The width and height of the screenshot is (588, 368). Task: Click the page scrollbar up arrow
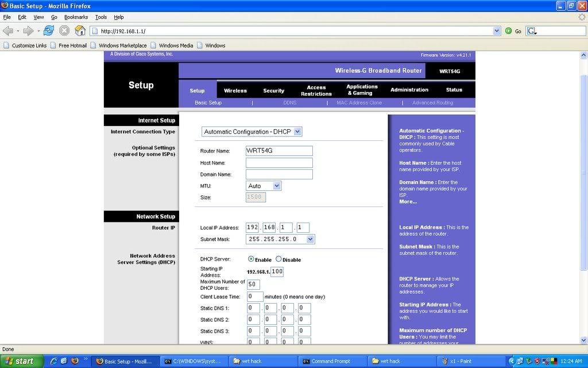pyautogui.click(x=583, y=55)
